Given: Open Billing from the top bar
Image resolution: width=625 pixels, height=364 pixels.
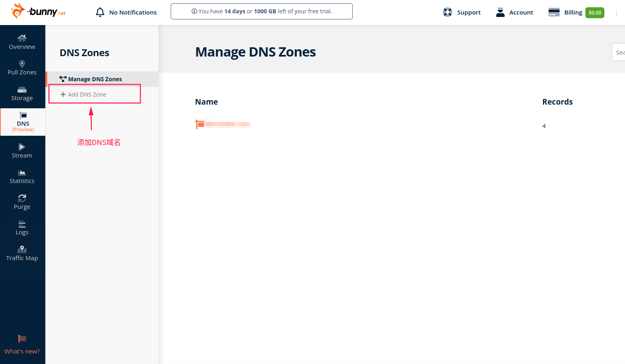Looking at the screenshot, I should point(566,13).
